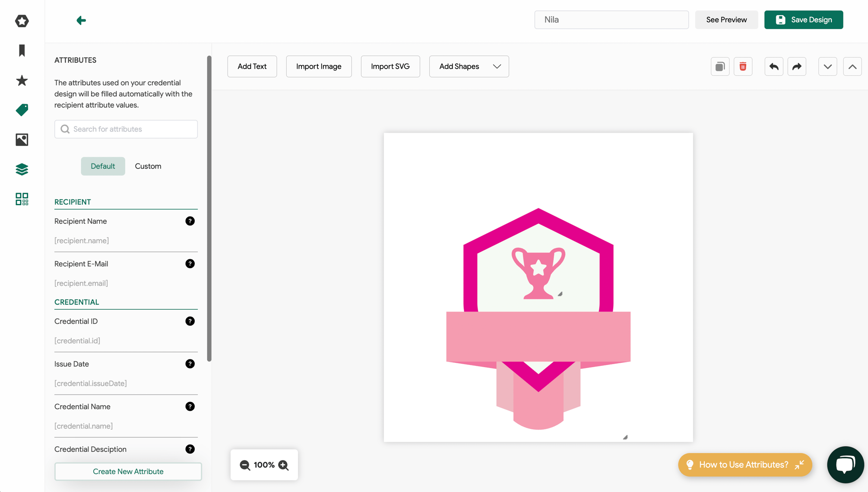Bring layer forward with up chevron

852,67
